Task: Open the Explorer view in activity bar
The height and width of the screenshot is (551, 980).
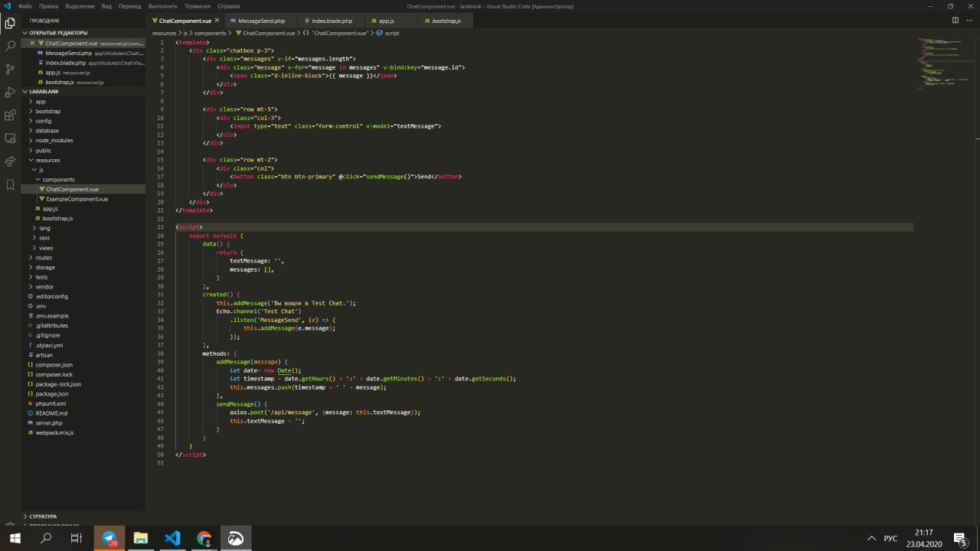Action: 10,23
